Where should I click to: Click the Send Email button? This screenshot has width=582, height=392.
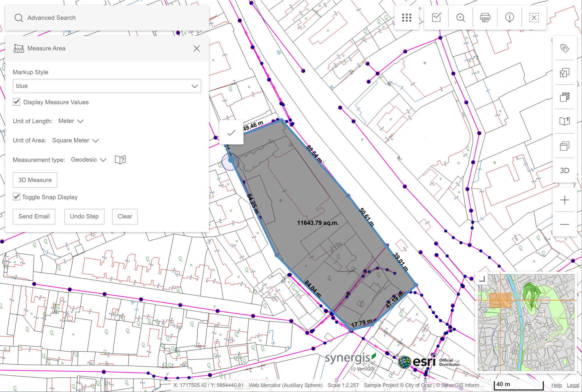[34, 216]
